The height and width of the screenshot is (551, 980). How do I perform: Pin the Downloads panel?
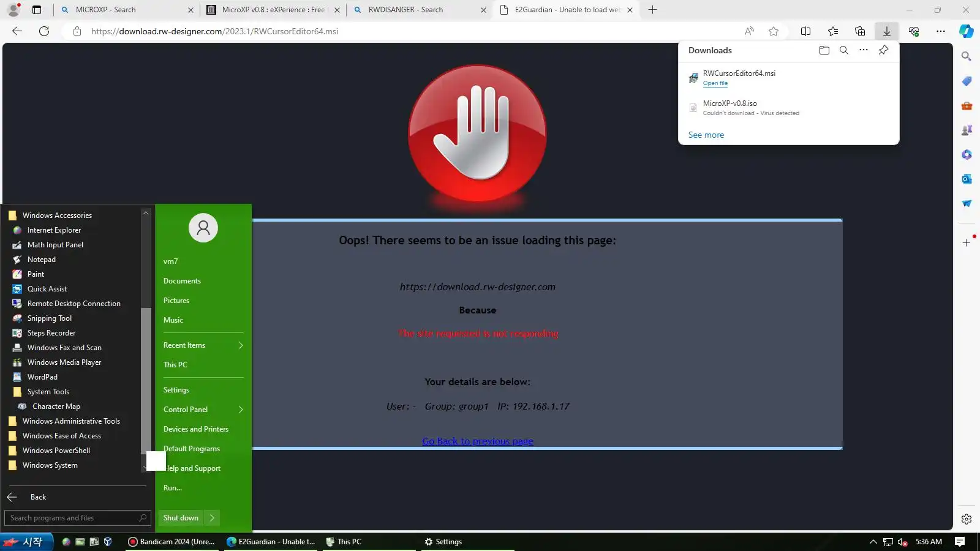point(883,50)
